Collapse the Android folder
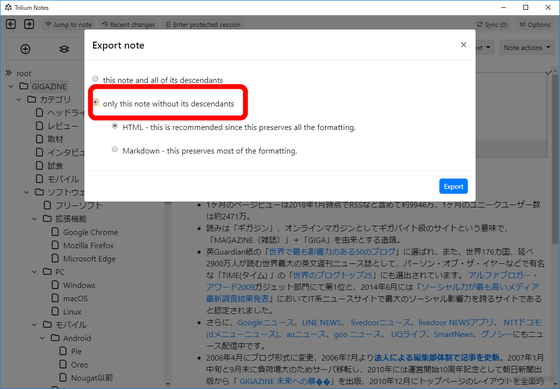 click(x=42, y=338)
